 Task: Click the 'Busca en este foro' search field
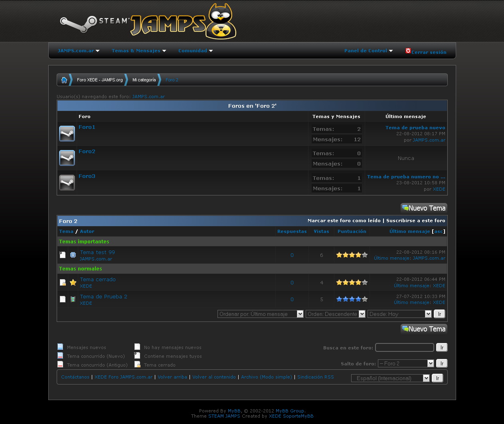[x=404, y=347]
